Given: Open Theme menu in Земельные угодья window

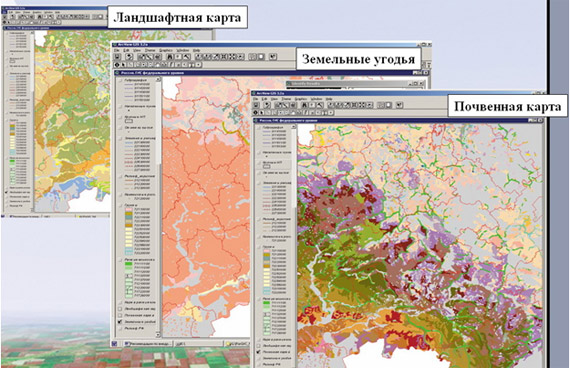Looking at the screenshot, I should pyautogui.click(x=150, y=50).
